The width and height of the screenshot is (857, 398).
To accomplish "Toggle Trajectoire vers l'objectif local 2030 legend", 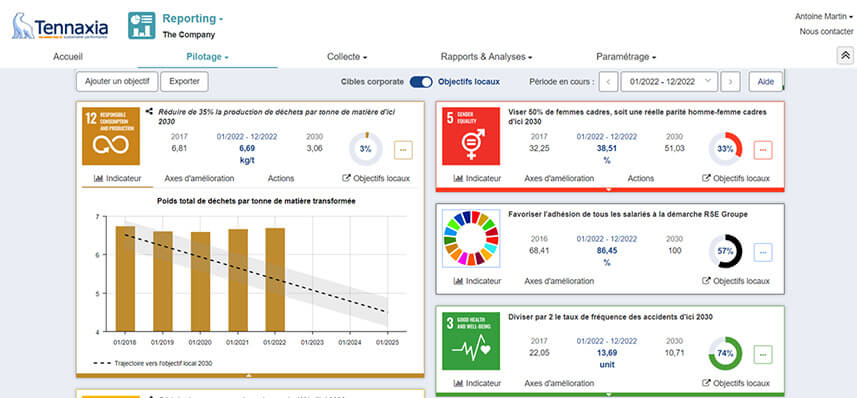I will tap(152, 363).
